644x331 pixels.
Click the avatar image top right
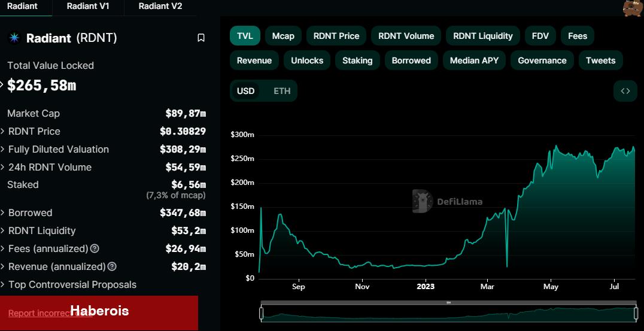pyautogui.click(x=633, y=8)
